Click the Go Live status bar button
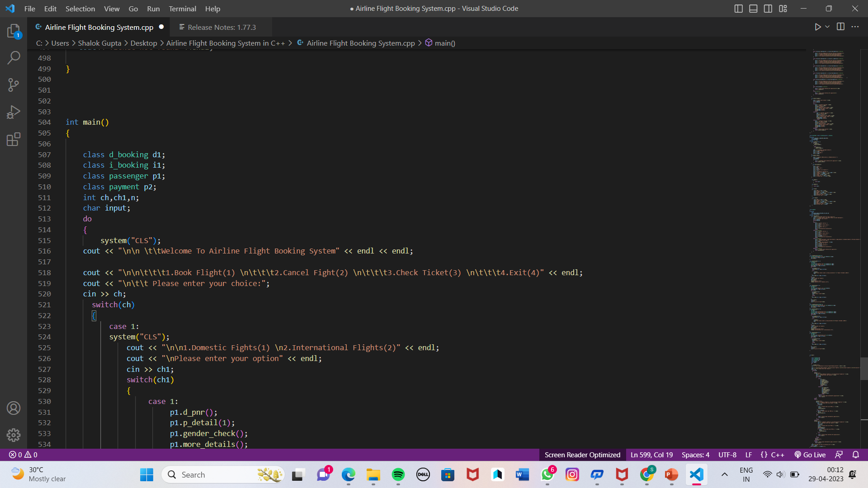 [810, 455]
